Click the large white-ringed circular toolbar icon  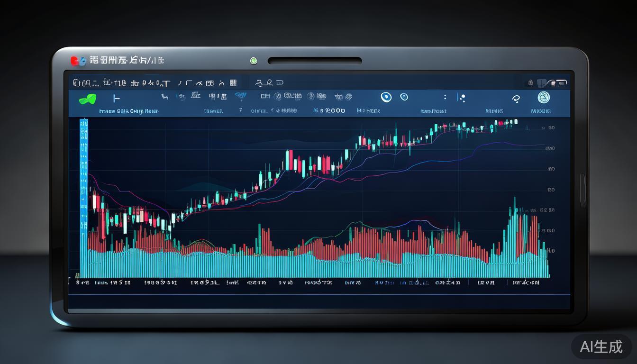[386, 97]
